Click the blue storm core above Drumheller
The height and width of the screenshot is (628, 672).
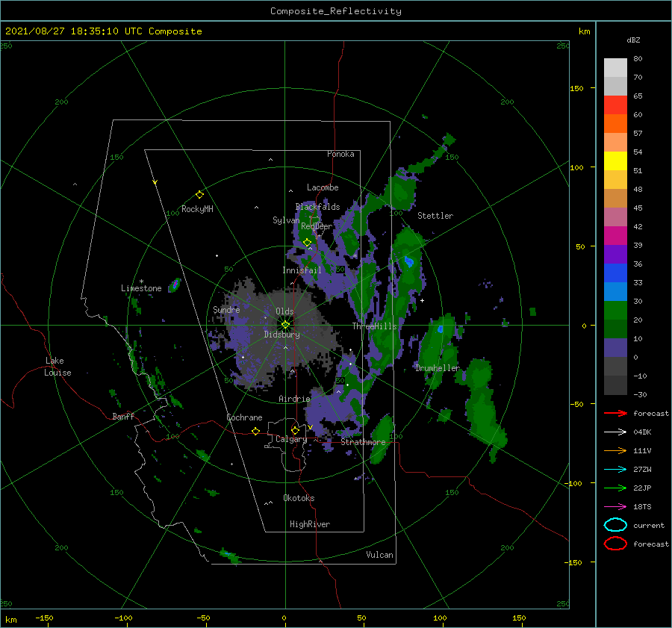440,329
